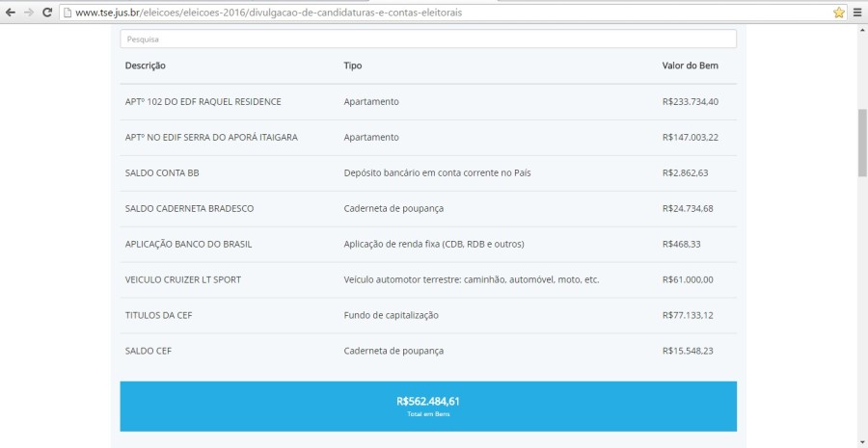
Task: Sort by Valor do Bem header
Action: pos(690,66)
